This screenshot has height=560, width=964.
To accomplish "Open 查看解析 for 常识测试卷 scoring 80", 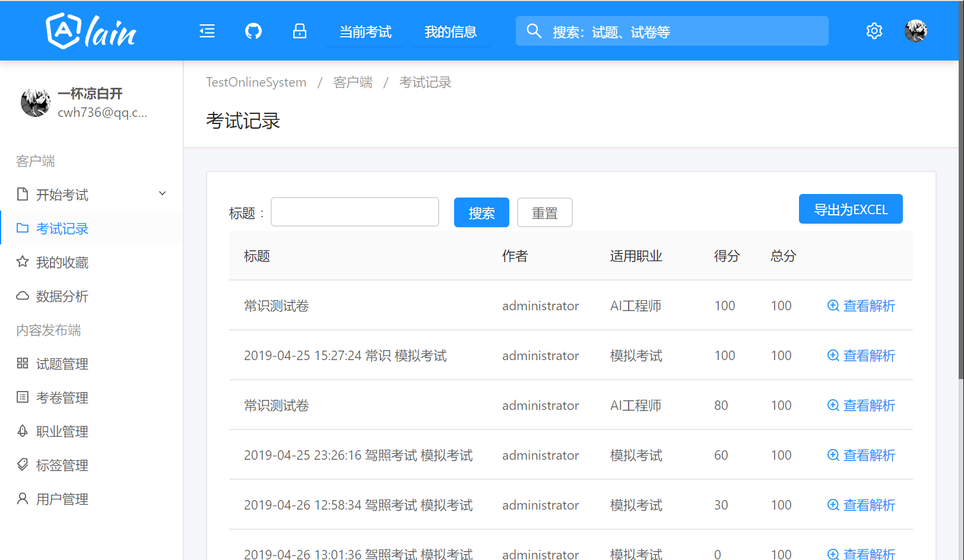I will (861, 405).
